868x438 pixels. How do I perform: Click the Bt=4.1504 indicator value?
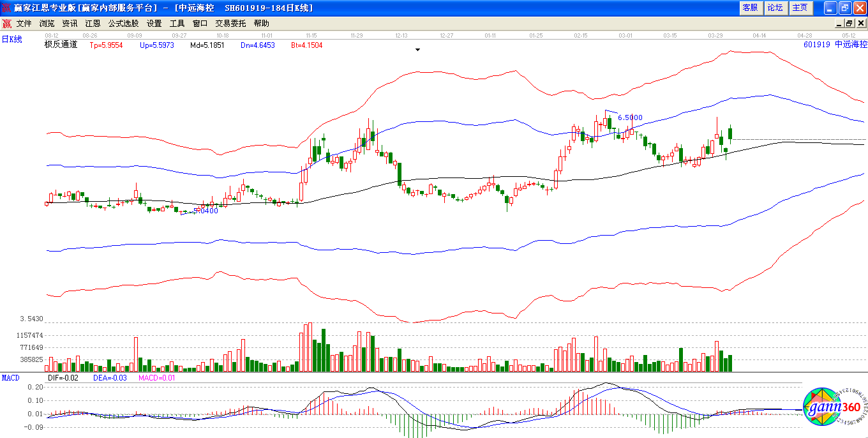coord(307,45)
